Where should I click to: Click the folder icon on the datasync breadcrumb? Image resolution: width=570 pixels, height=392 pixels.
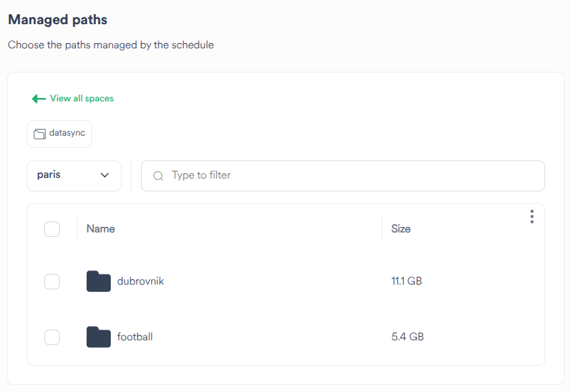tap(40, 133)
